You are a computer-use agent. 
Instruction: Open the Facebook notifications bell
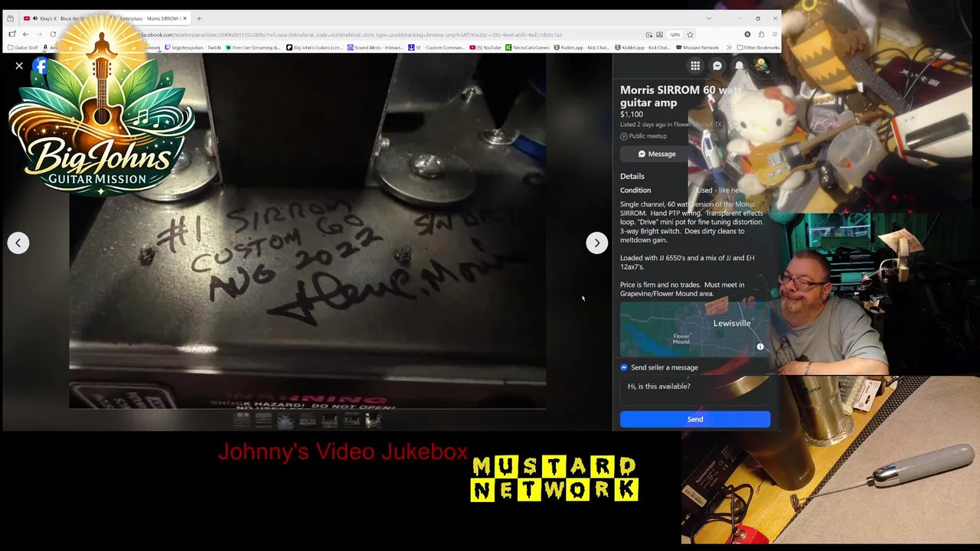pyautogui.click(x=740, y=66)
